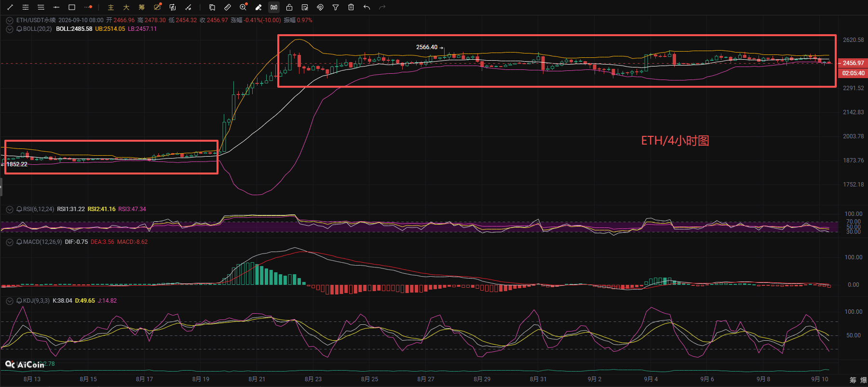
Task: Toggle the highlighted candlestick bars button
Action: tap(274, 7)
